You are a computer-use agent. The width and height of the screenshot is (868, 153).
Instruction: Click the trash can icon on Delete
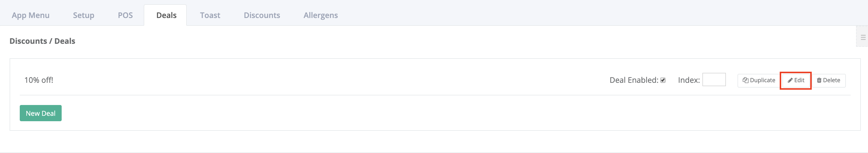(x=819, y=80)
